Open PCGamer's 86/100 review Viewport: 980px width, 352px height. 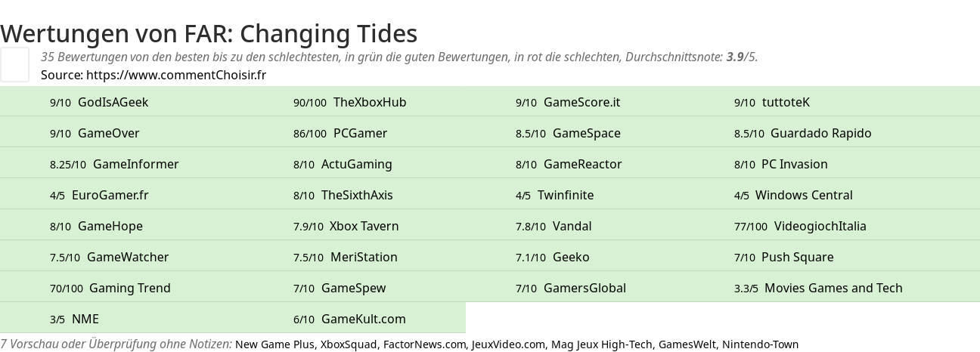tap(360, 133)
